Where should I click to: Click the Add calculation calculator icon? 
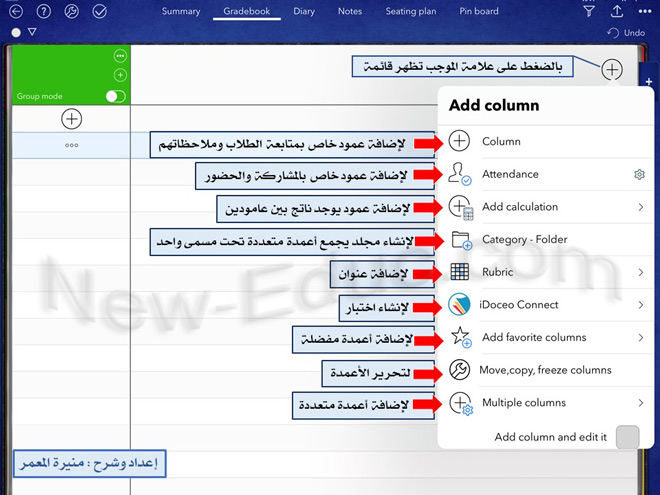tap(460, 207)
